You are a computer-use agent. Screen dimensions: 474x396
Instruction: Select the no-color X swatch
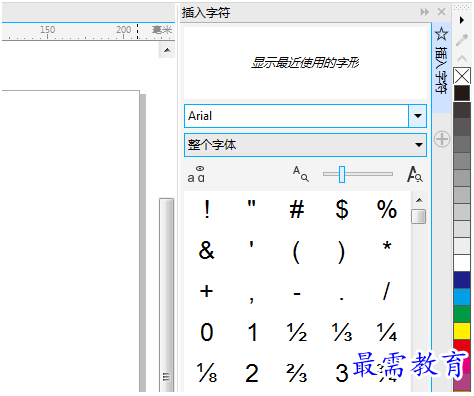coord(462,76)
